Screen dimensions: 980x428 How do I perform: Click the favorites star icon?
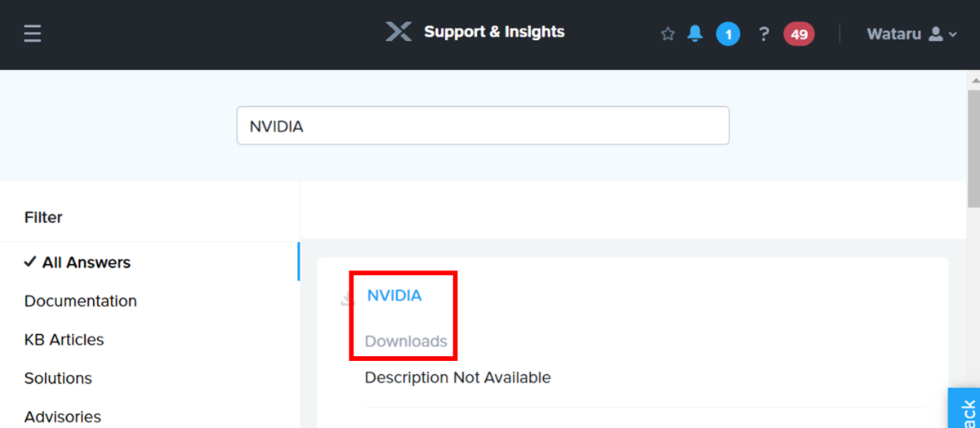(x=668, y=34)
